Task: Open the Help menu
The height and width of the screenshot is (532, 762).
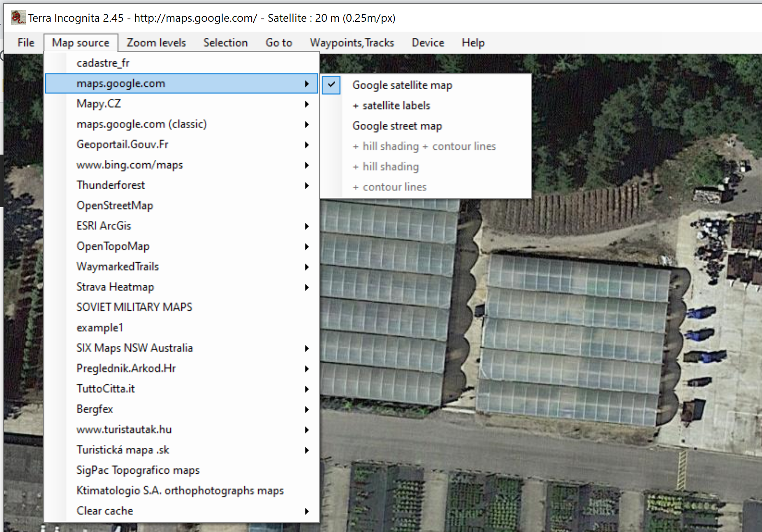Action: pyautogui.click(x=473, y=43)
